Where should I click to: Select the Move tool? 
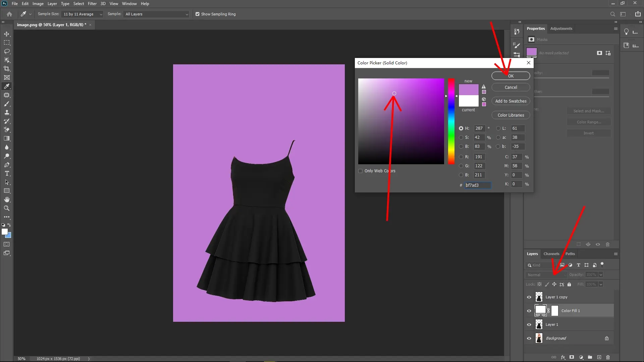tap(7, 34)
